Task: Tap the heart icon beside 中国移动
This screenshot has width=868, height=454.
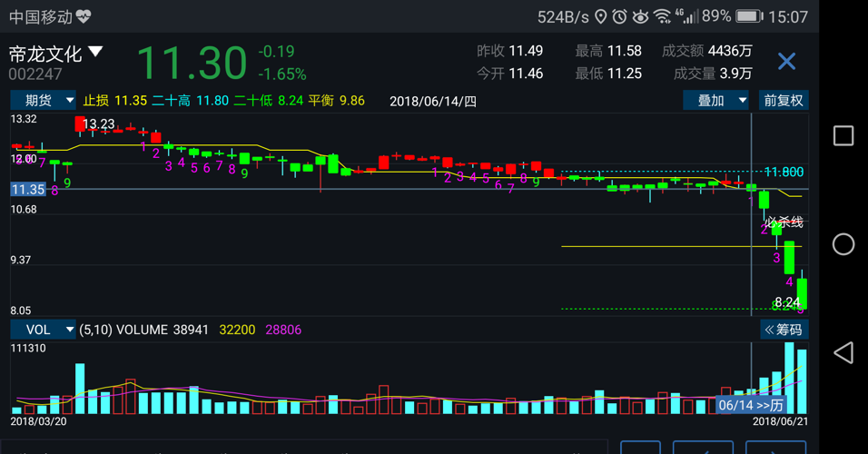Action: (84, 16)
